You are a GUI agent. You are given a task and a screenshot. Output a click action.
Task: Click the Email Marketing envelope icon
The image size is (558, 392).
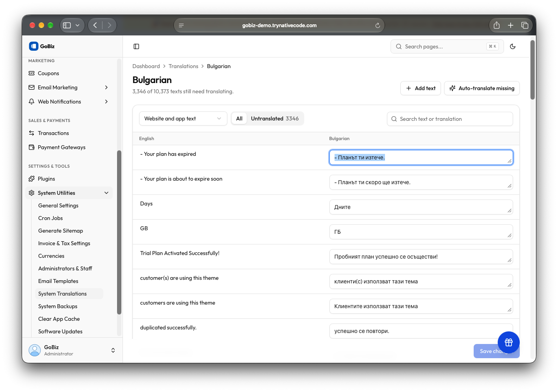click(x=32, y=87)
